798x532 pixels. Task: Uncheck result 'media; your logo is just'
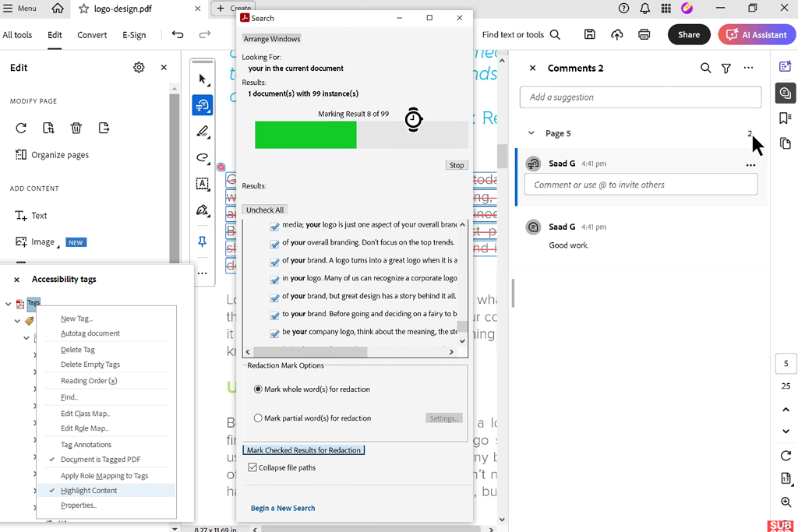click(274, 227)
